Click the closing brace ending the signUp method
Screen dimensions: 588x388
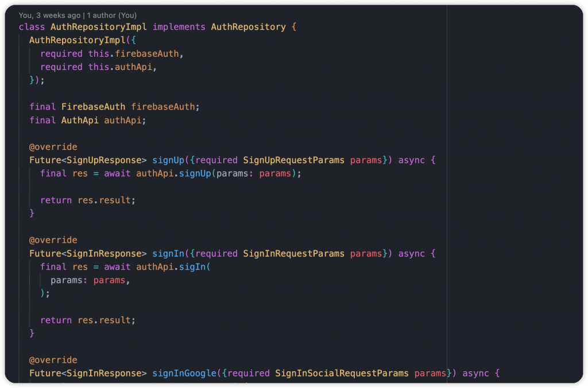[32, 214]
